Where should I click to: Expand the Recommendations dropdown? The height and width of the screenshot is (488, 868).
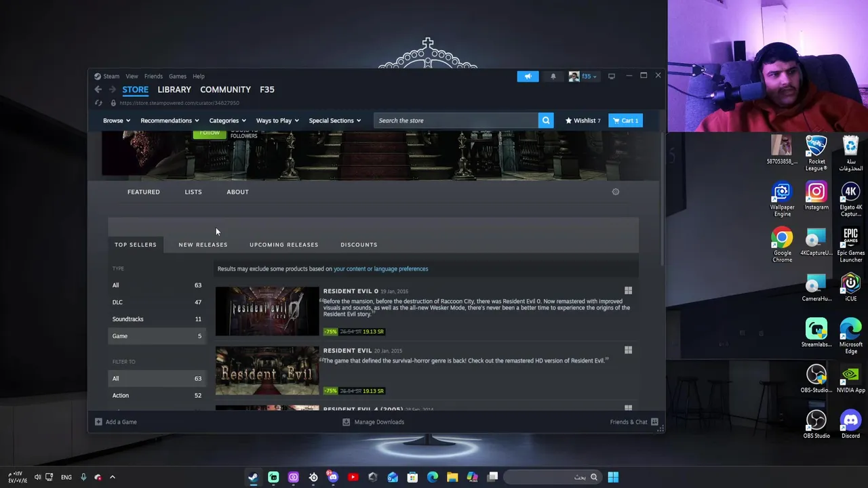click(x=170, y=121)
